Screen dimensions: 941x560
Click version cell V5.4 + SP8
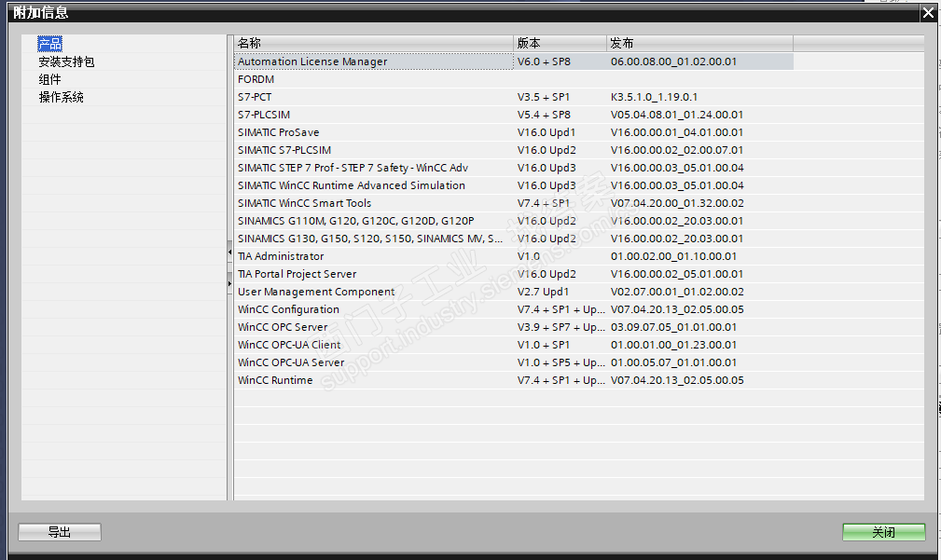point(544,115)
